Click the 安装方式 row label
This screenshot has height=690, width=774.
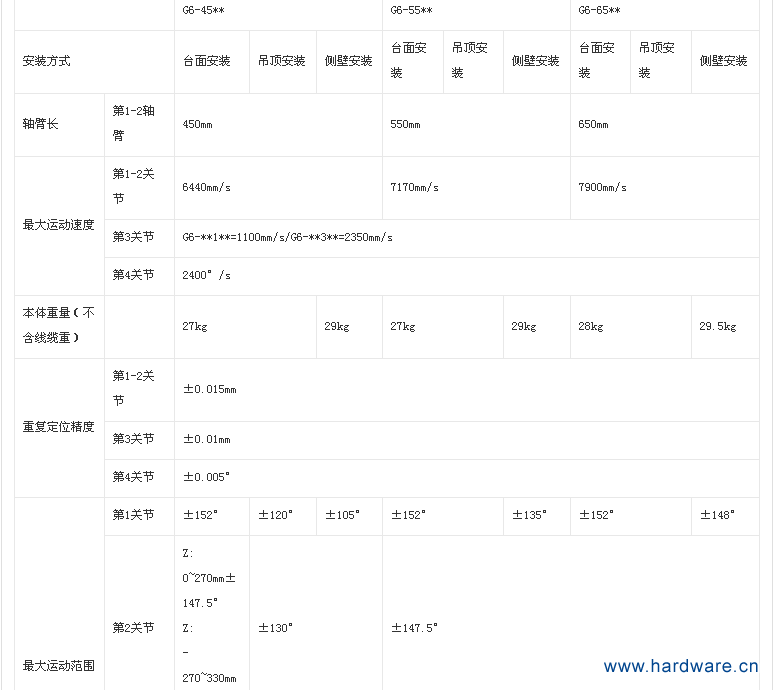point(46,61)
